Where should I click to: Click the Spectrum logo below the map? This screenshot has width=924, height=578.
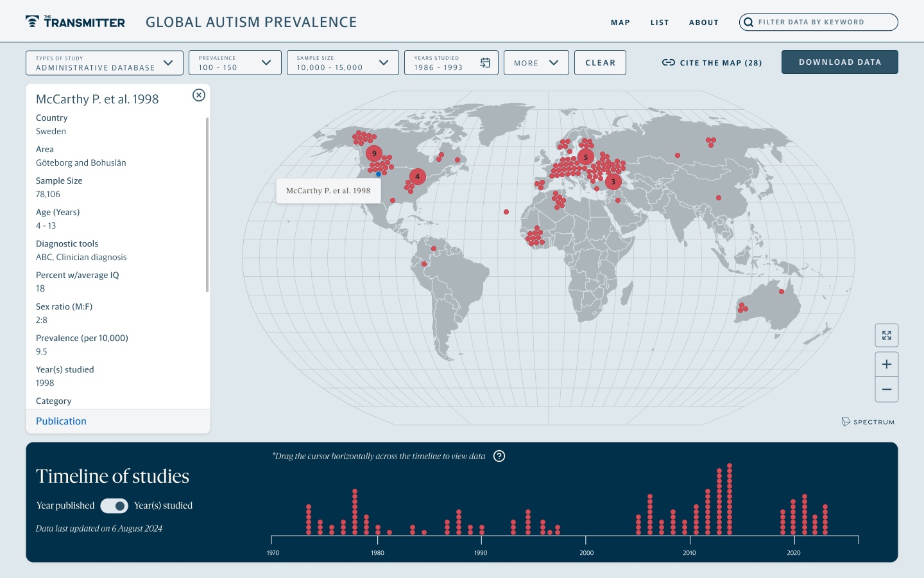(x=868, y=422)
